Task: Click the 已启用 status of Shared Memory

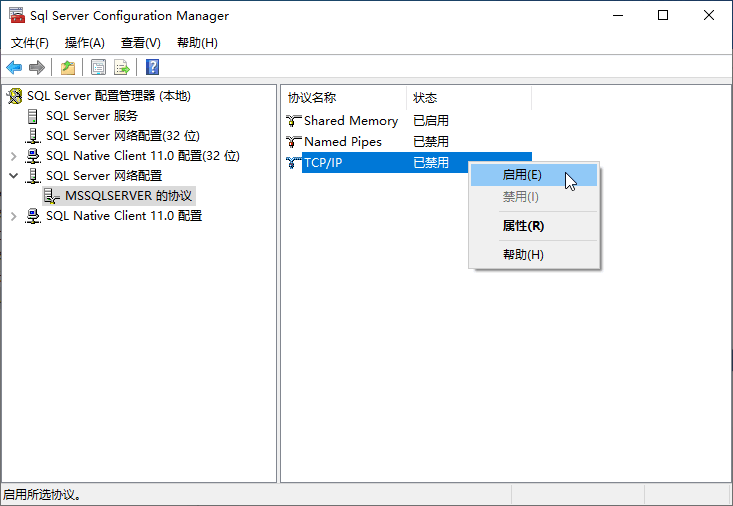Action: point(431,121)
